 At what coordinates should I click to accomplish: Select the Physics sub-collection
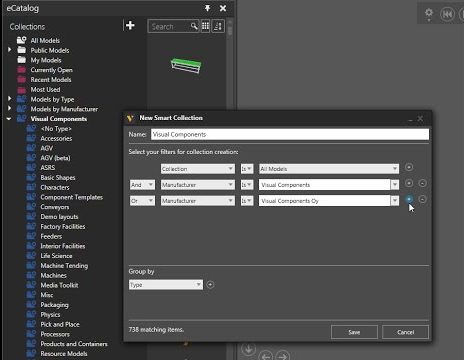click(x=50, y=314)
